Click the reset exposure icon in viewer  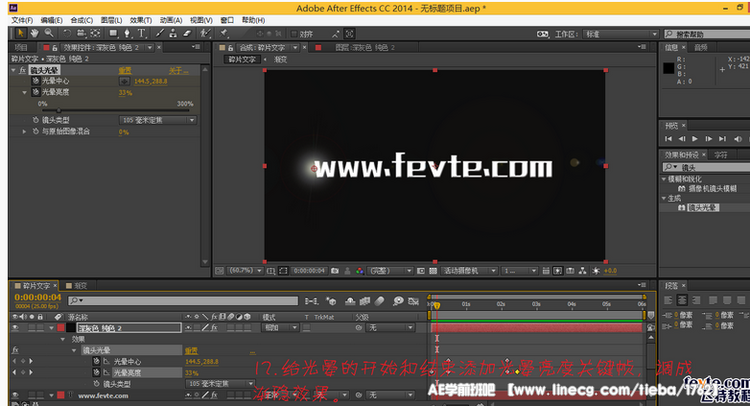point(596,271)
